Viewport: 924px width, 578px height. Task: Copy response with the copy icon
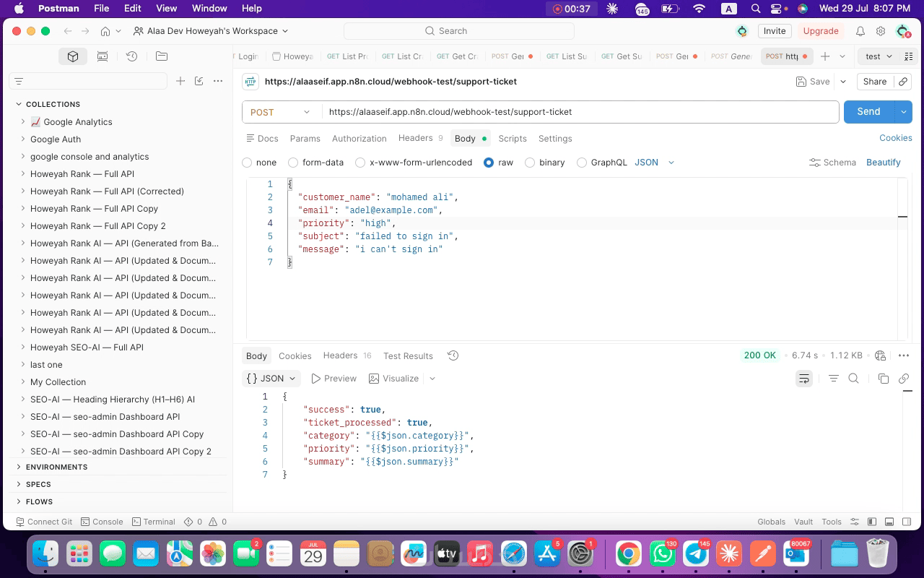(883, 379)
